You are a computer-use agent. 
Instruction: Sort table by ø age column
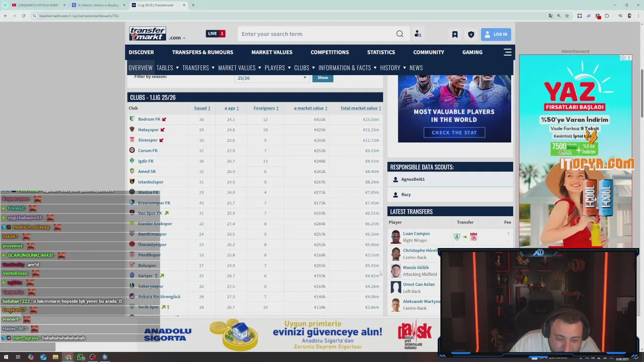pyautogui.click(x=231, y=108)
